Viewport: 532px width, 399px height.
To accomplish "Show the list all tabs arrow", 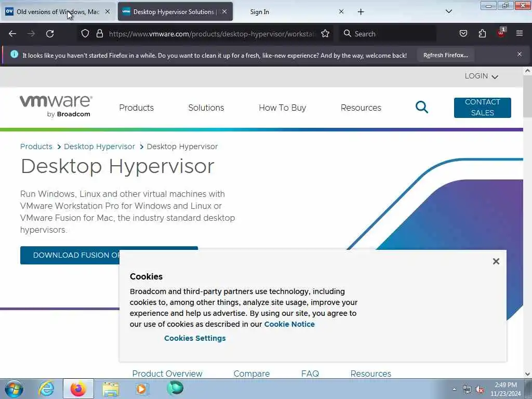I will point(448,11).
